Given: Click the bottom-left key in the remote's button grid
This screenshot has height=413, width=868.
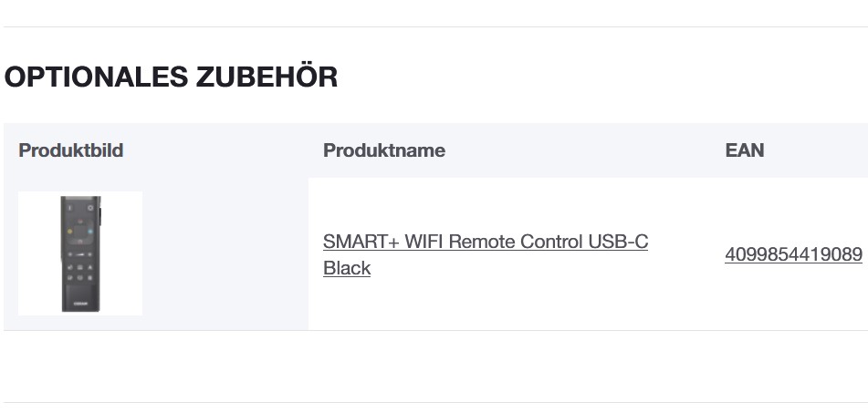Looking at the screenshot, I should click(70, 277).
